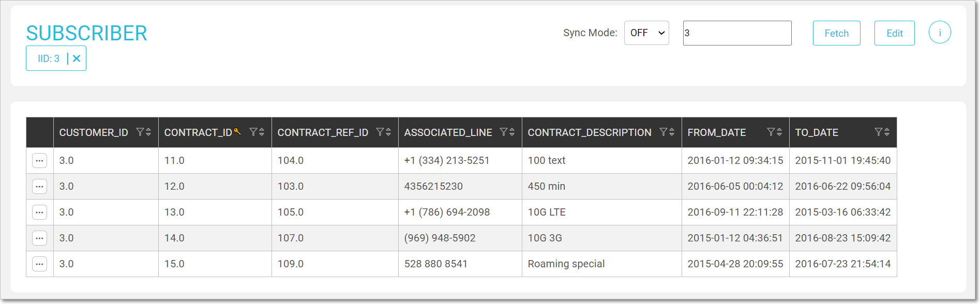Open row actions for contract 11.0

point(40,161)
